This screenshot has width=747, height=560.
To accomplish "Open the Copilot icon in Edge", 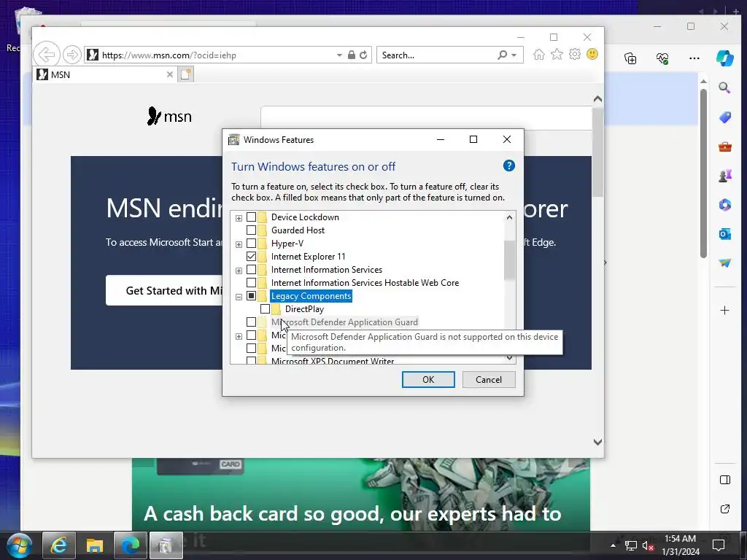I will pos(724,58).
